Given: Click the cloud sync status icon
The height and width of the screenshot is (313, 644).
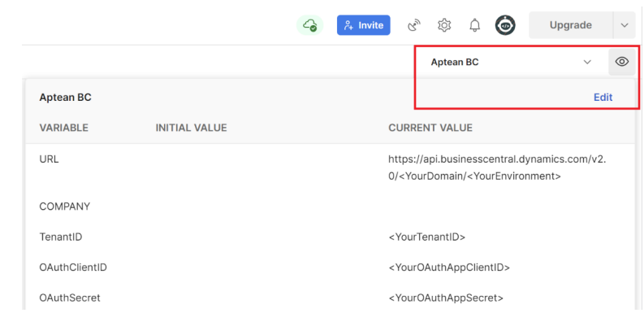Looking at the screenshot, I should coord(309,25).
